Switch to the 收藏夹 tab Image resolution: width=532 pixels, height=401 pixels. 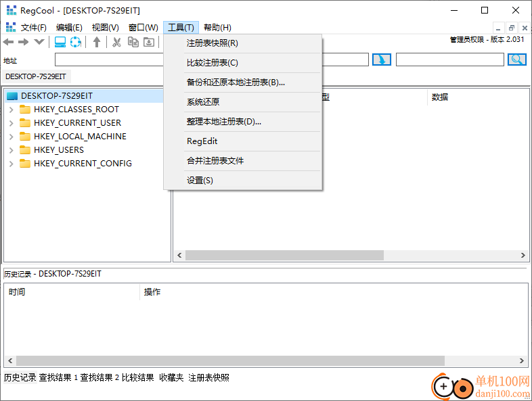(171, 377)
